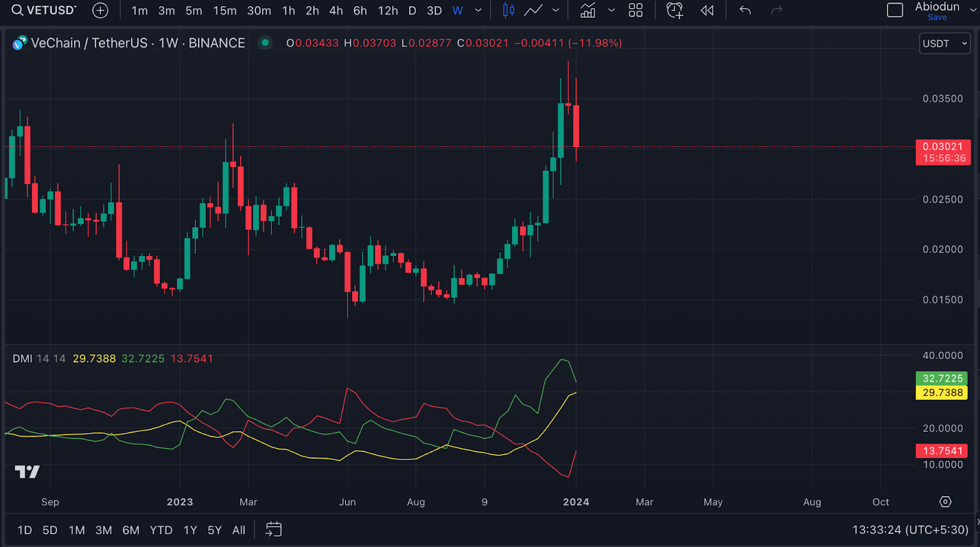Expand the indicators favorites dropdown arrow
This screenshot has width=980, height=547.
click(611, 10)
